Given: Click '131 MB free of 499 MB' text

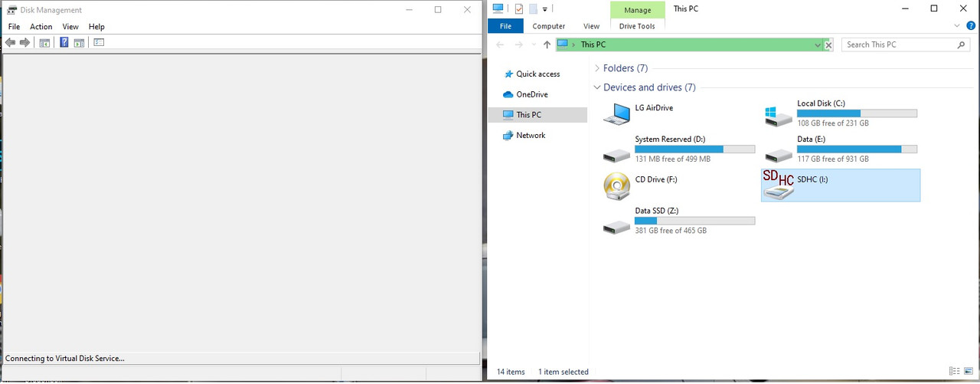Looking at the screenshot, I should (673, 159).
